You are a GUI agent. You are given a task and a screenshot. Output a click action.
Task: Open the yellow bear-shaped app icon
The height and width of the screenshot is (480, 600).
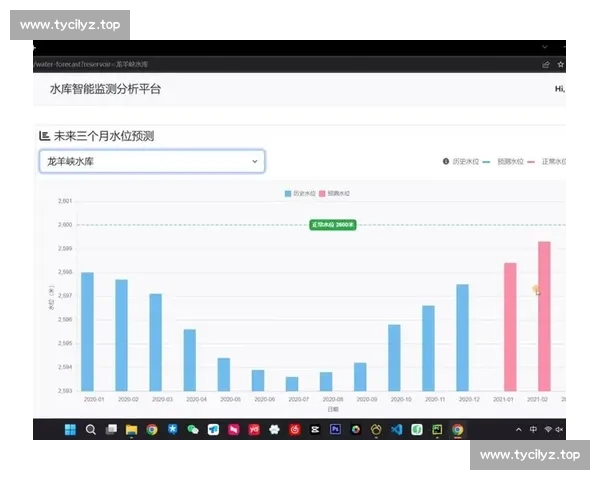(x=376, y=429)
